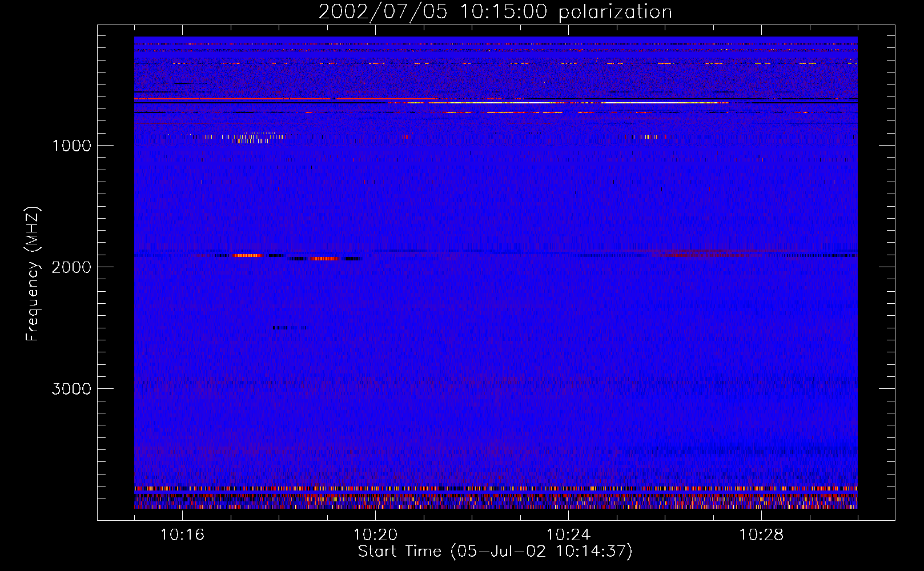Click the 2000 frequency tick label
Viewport: 924px width, 571px height.
coord(71,267)
